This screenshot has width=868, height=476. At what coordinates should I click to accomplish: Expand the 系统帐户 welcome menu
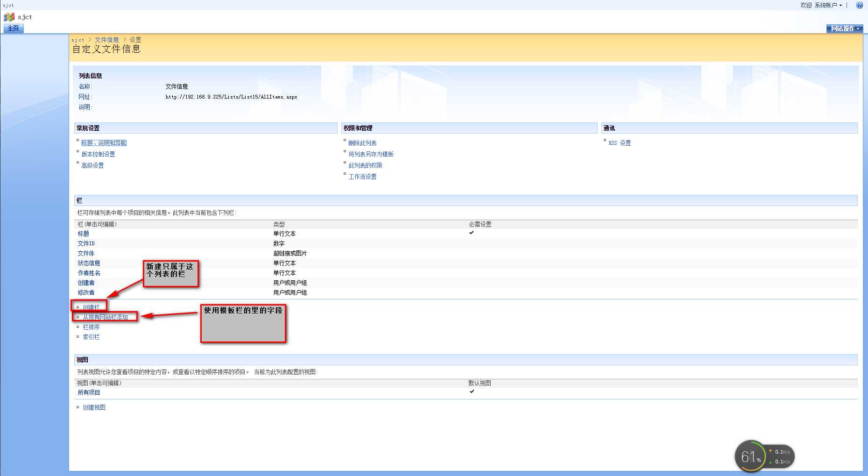tap(828, 5)
